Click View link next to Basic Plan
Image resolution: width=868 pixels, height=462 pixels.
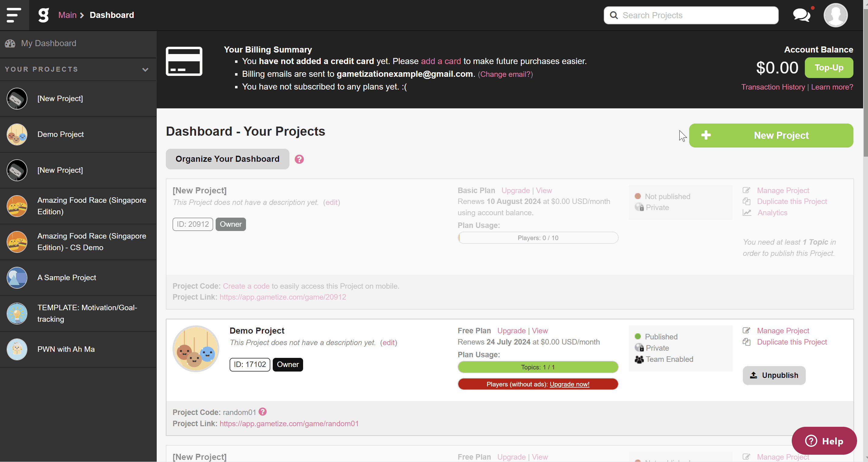tap(544, 190)
